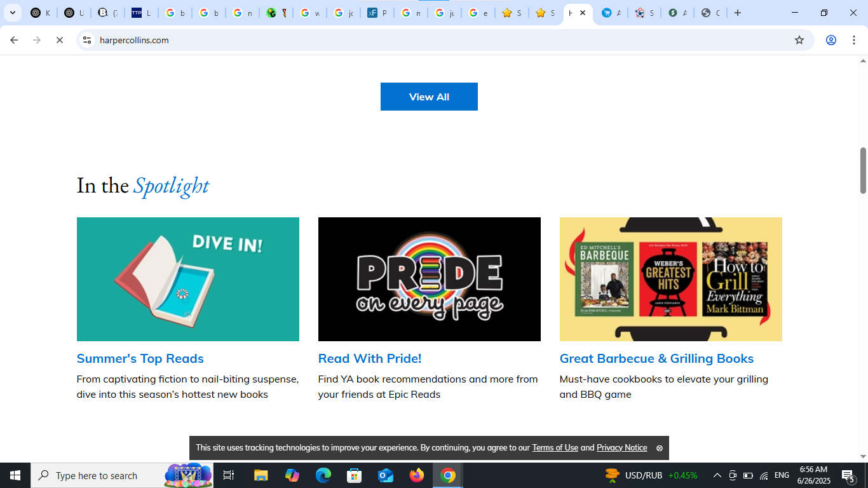Open Task View on the taskbar
This screenshot has width=868, height=488.
coord(229,475)
